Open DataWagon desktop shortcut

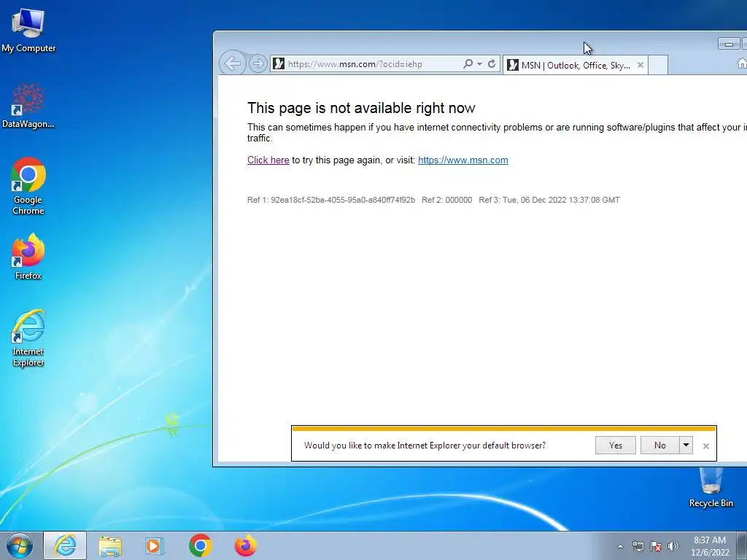pos(28,106)
